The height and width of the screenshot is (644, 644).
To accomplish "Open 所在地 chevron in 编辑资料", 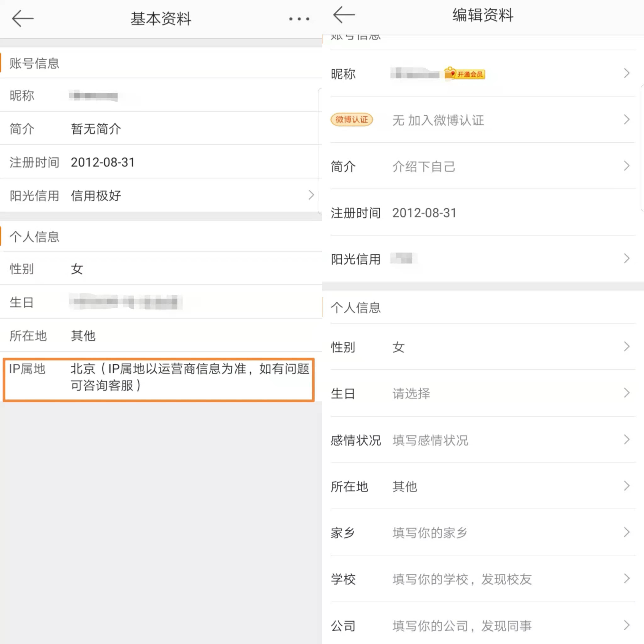I will point(627,486).
